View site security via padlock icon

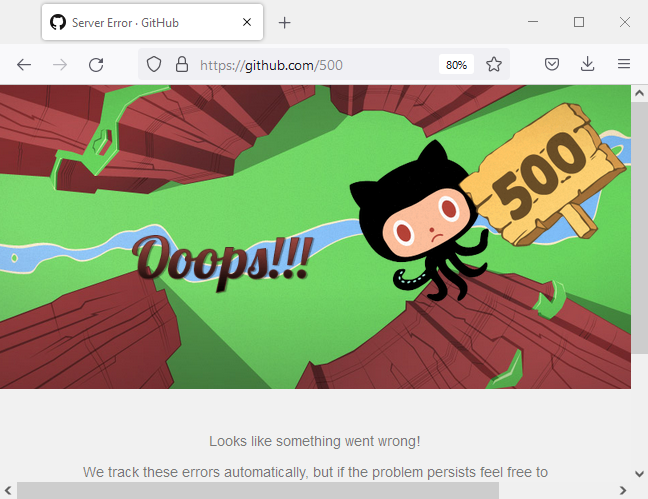coord(182,64)
